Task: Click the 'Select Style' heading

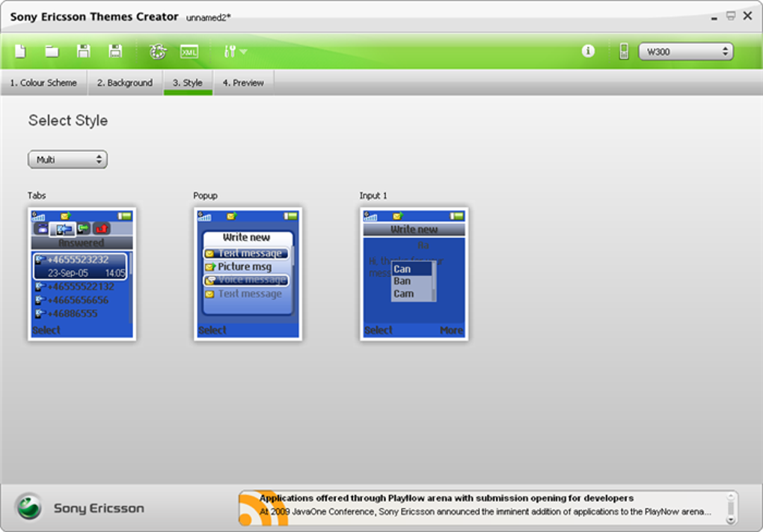Action: click(x=68, y=120)
